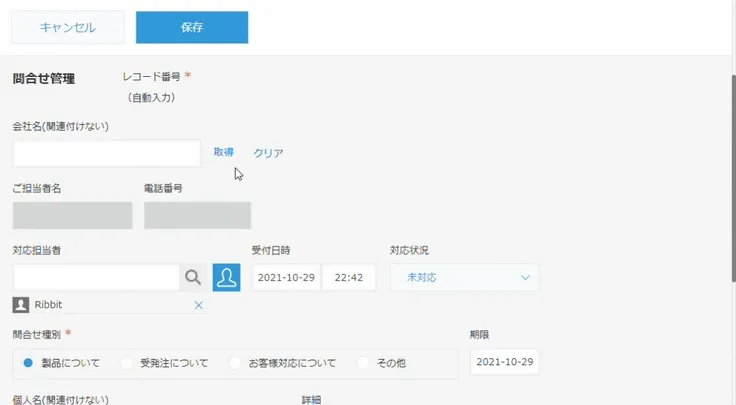This screenshot has height=405, width=736.
Task: Click the 電話番号 disabled field
Action: pyautogui.click(x=198, y=215)
